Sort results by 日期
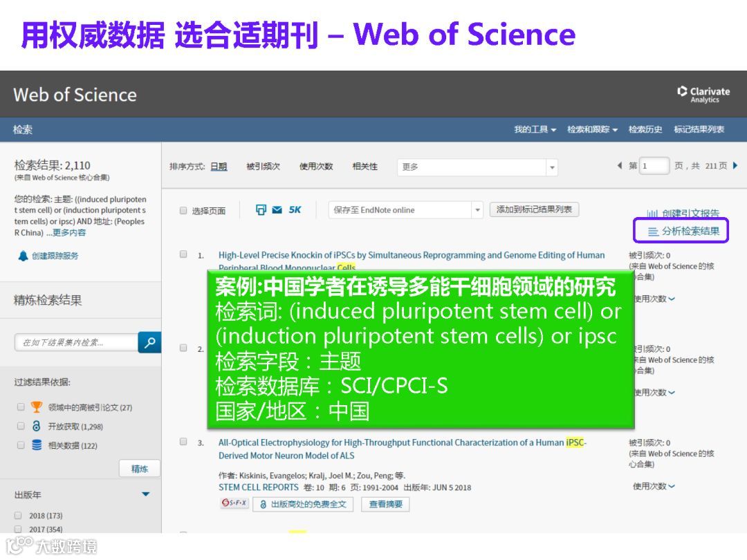The height and width of the screenshot is (560, 747). click(x=219, y=167)
